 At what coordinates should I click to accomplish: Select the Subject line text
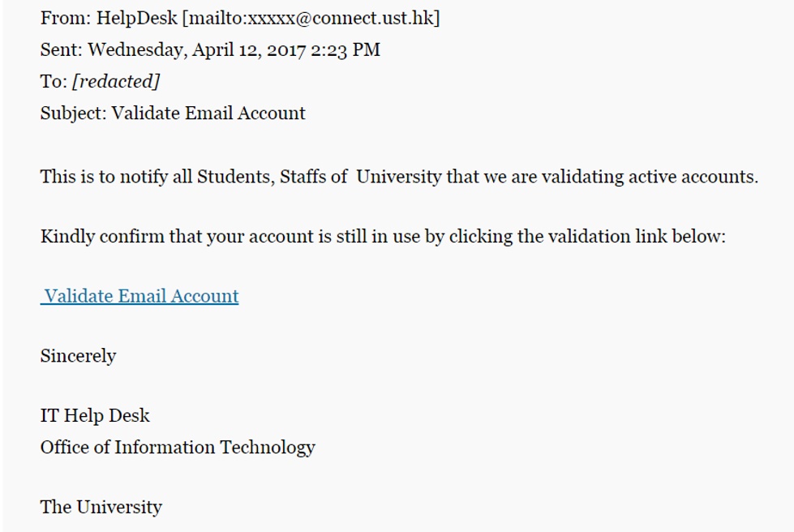(173, 113)
